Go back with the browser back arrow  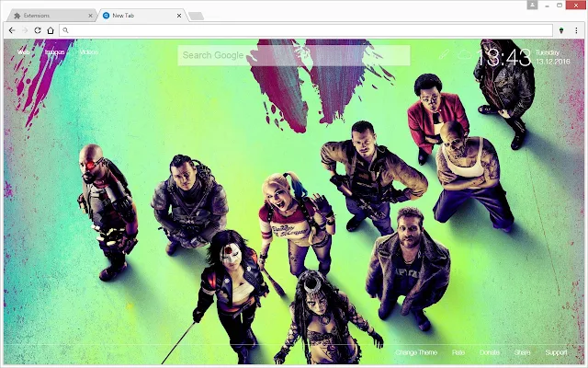(x=12, y=30)
